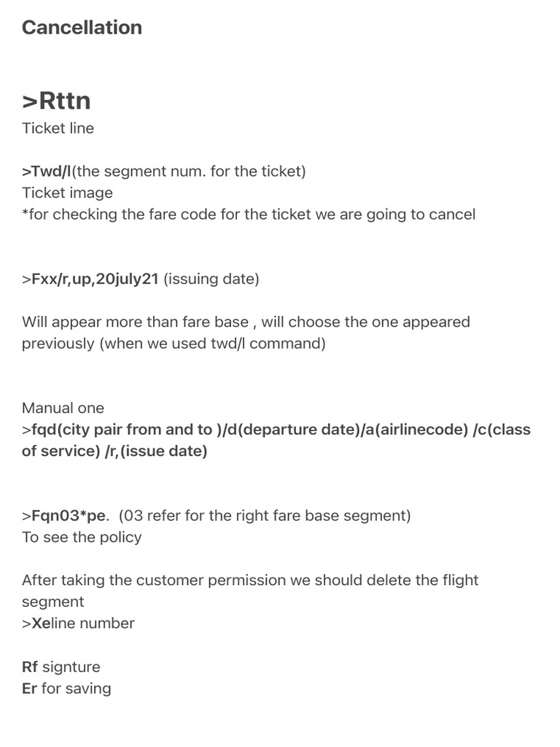Image resolution: width=560 pixels, height=747 pixels.
Task: Select the >Twd/l command text
Action: 47,171
